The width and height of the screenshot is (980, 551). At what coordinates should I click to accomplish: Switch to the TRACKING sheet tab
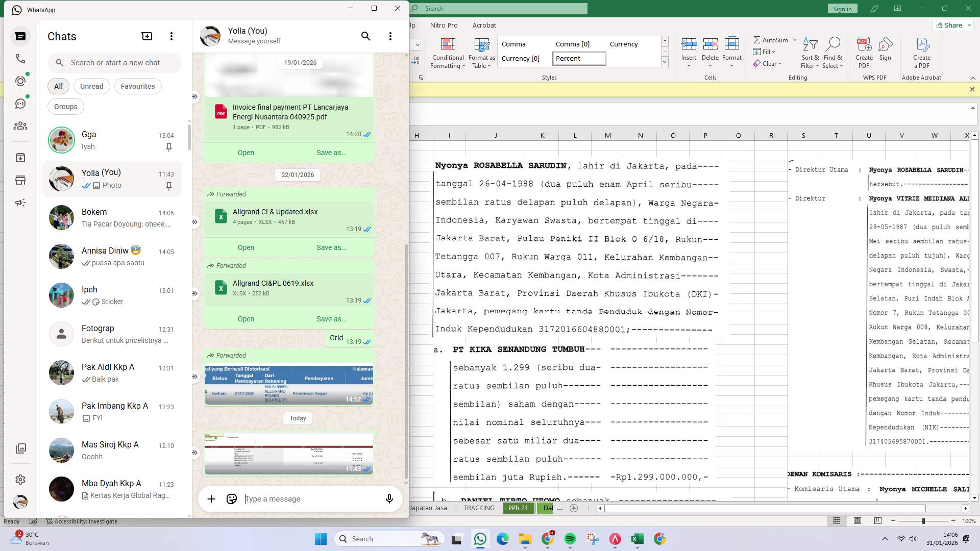pyautogui.click(x=478, y=508)
